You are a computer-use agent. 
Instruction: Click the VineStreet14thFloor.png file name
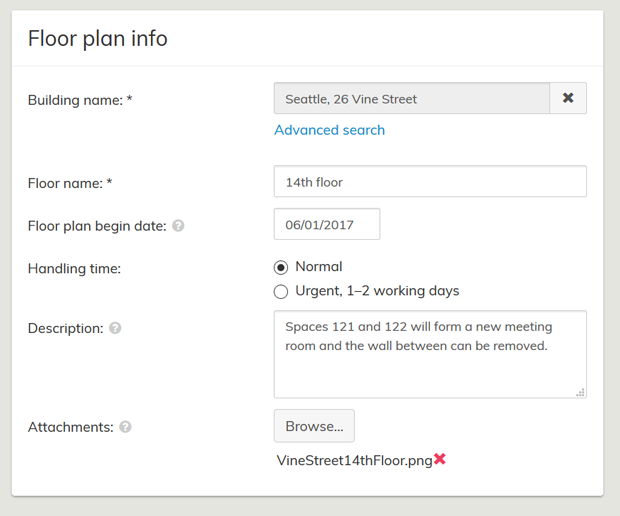coord(354,461)
